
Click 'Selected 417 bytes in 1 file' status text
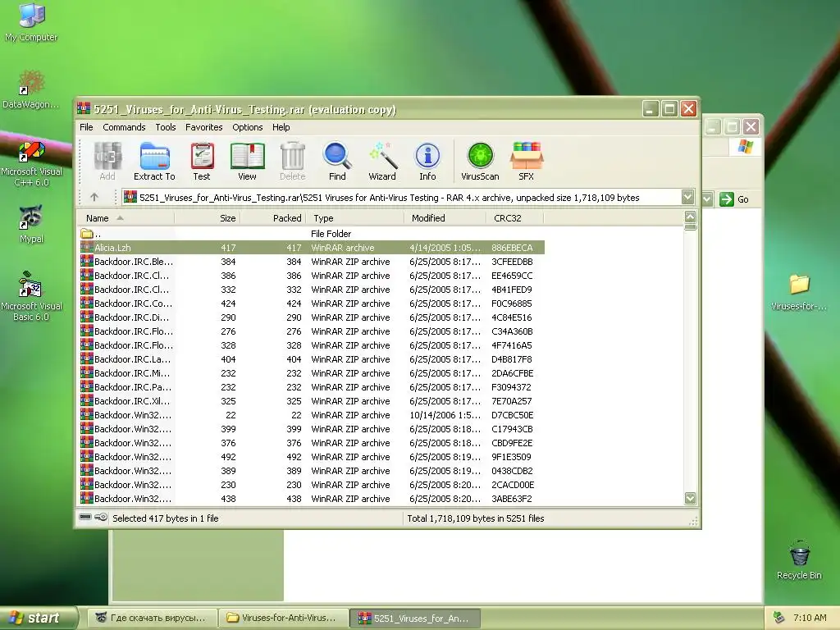(165, 518)
